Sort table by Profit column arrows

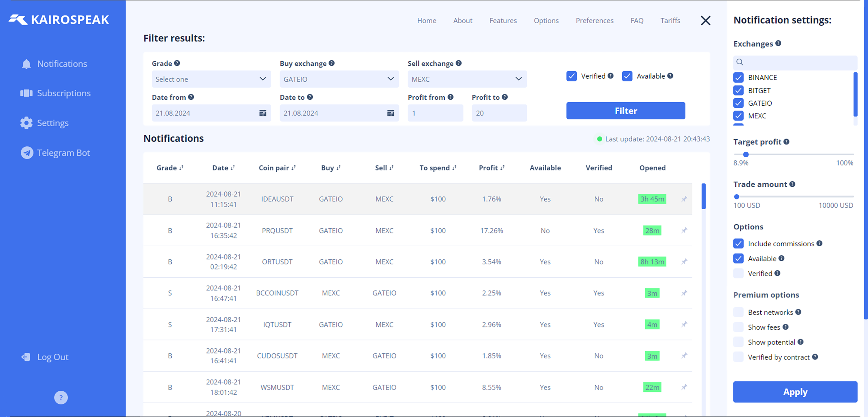tap(502, 168)
